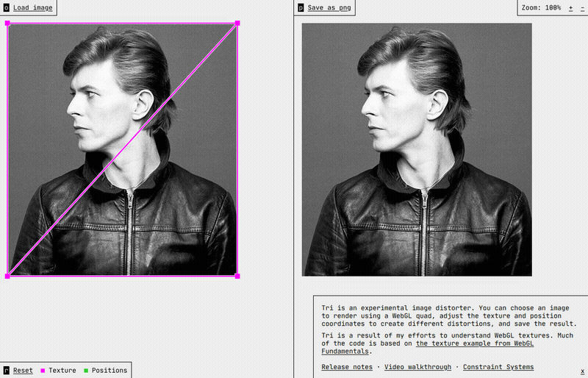
Task: Open the Video walkthrough link
Action: tap(417, 367)
